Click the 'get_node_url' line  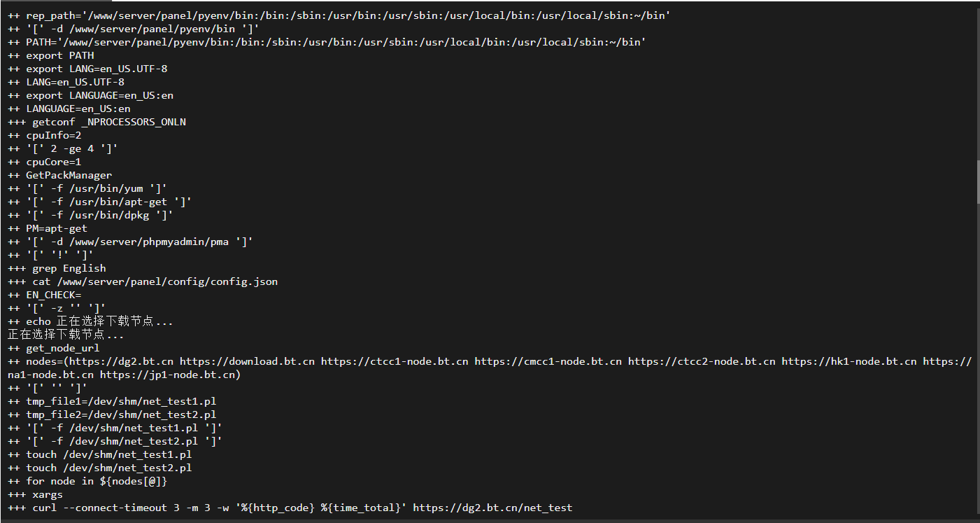click(54, 348)
